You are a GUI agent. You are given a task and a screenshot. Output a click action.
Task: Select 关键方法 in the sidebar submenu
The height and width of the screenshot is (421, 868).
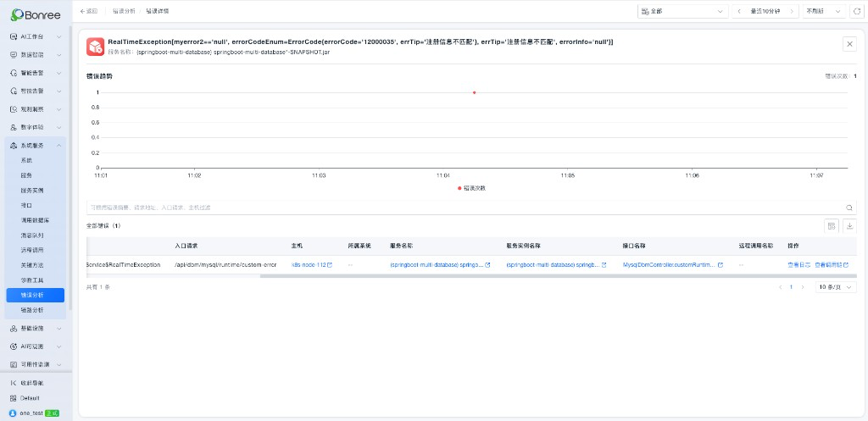point(32,265)
